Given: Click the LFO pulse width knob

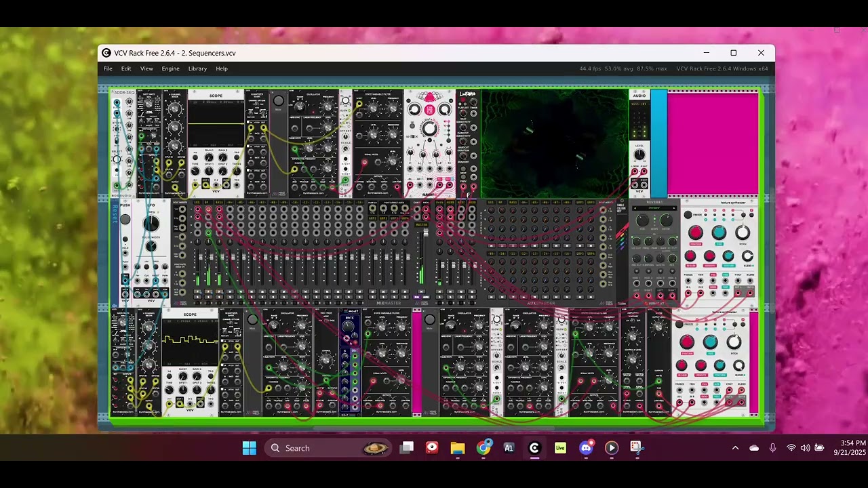Looking at the screenshot, I should pos(151,246).
